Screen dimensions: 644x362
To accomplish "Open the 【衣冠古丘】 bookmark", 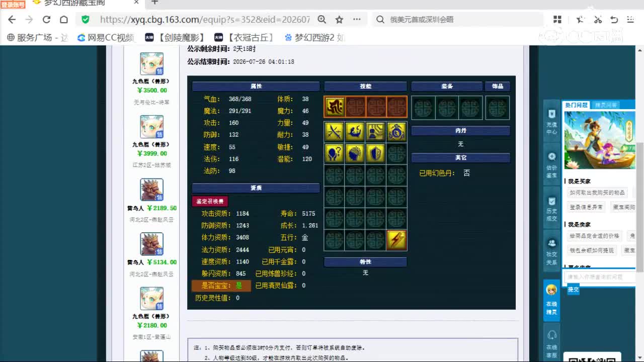I will click(244, 37).
